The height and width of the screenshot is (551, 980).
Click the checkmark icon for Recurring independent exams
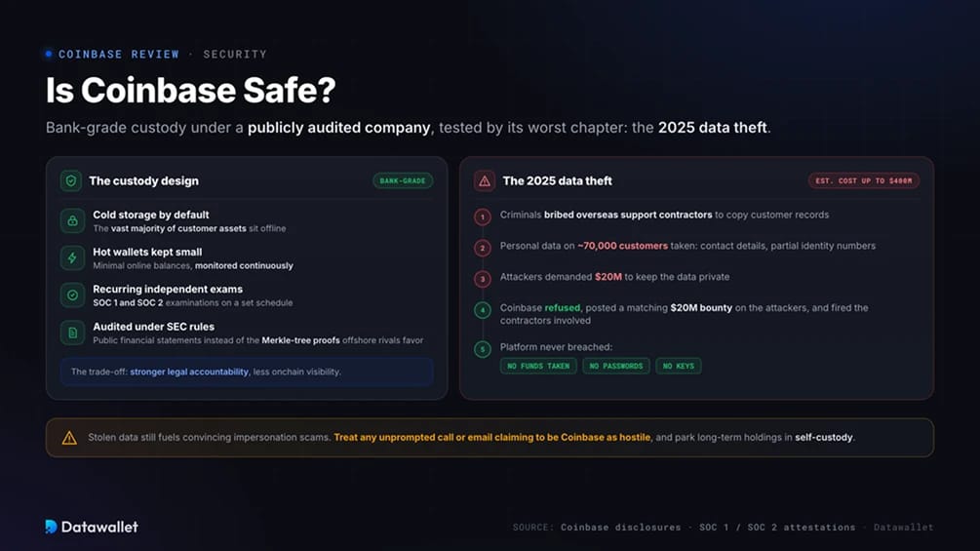[72, 295]
